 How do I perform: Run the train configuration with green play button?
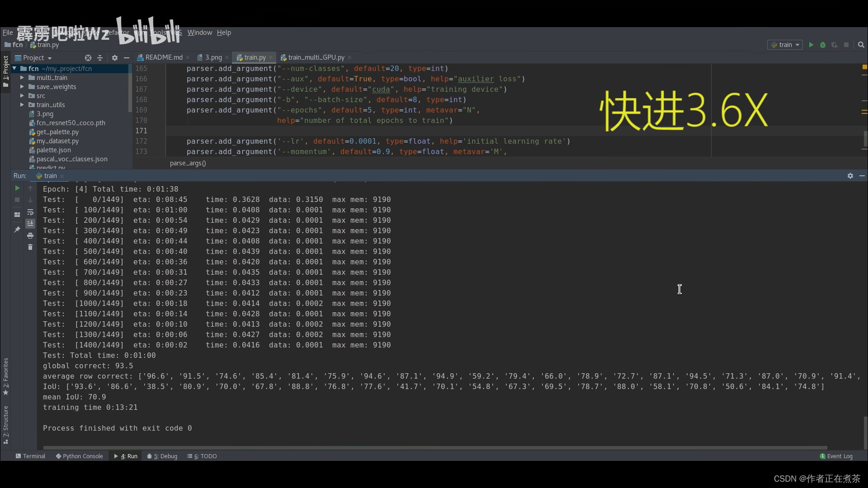(811, 45)
